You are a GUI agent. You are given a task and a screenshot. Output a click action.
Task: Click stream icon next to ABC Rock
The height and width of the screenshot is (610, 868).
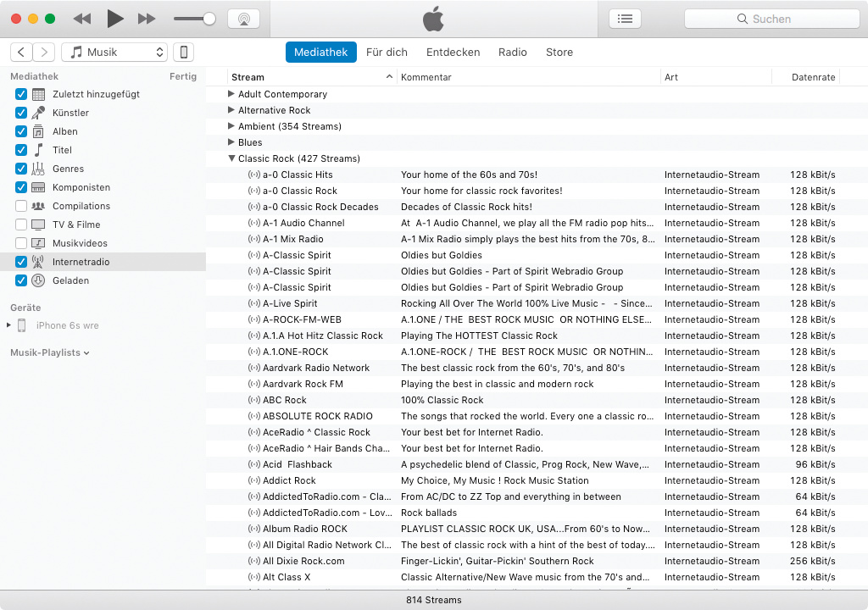[253, 400]
